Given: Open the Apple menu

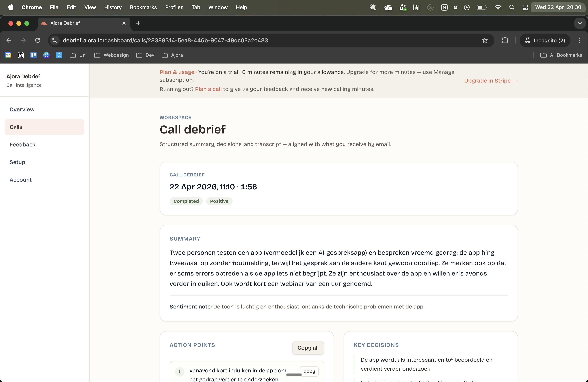Looking at the screenshot, I should [x=11, y=7].
